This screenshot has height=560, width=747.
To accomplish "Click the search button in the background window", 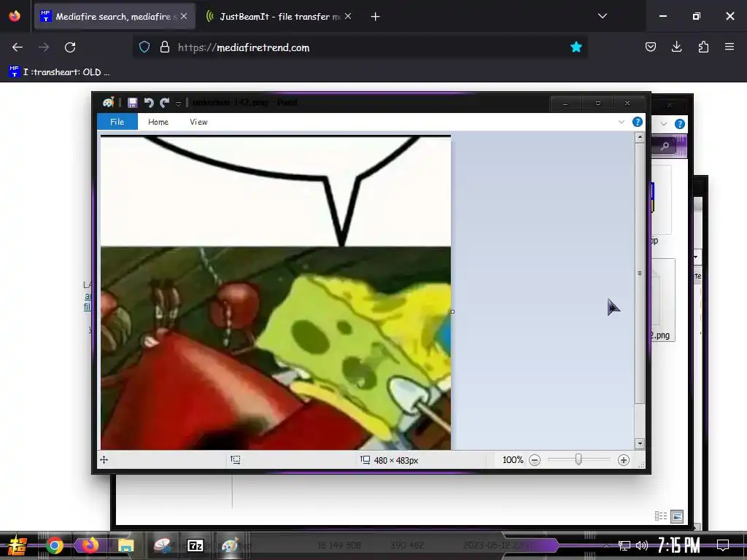I will point(665,146).
